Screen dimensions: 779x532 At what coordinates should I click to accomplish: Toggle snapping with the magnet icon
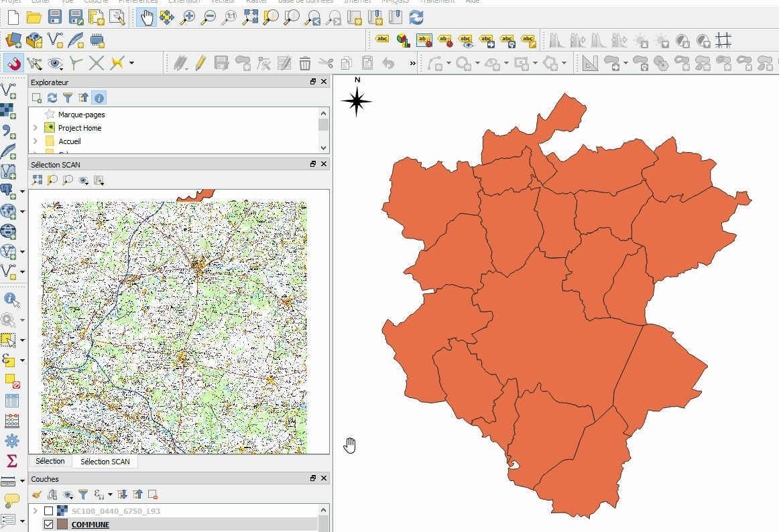coord(13,63)
